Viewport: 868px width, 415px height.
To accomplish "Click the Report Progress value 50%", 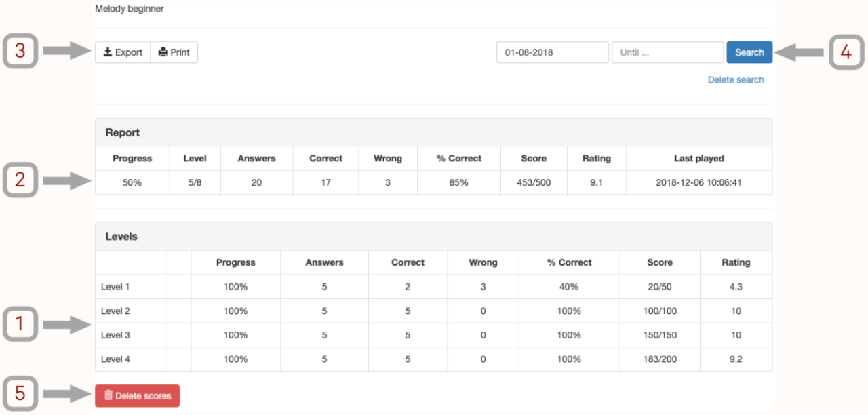I will pos(132,182).
